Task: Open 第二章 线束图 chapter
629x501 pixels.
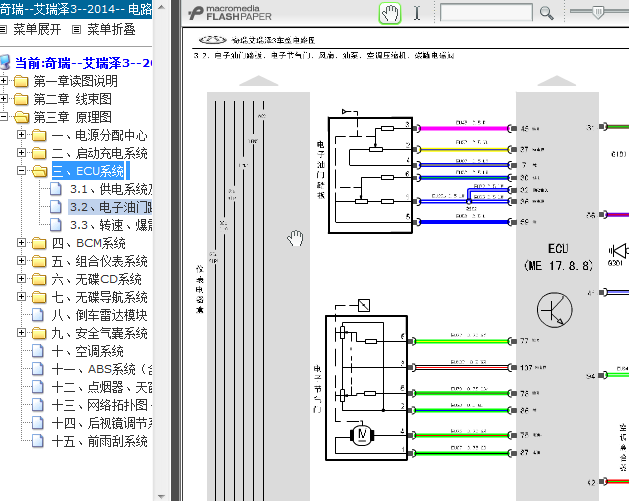Action: tap(72, 99)
